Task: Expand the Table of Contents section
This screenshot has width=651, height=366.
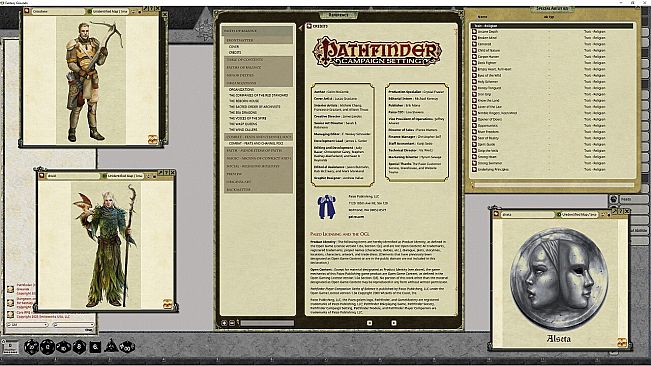Action: 259,60
